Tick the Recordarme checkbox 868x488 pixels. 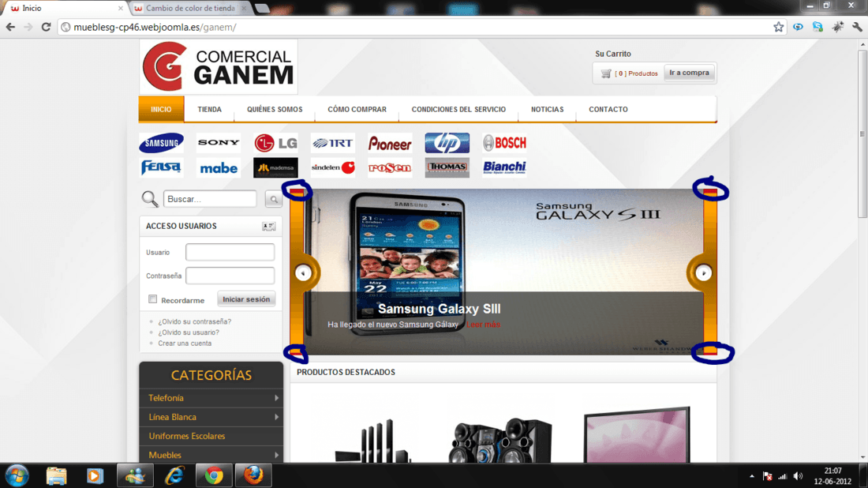(153, 299)
